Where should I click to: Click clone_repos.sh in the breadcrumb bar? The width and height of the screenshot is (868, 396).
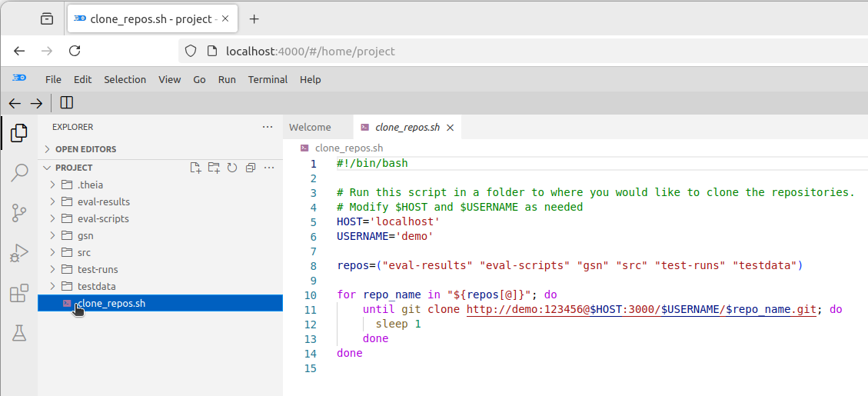click(x=349, y=148)
